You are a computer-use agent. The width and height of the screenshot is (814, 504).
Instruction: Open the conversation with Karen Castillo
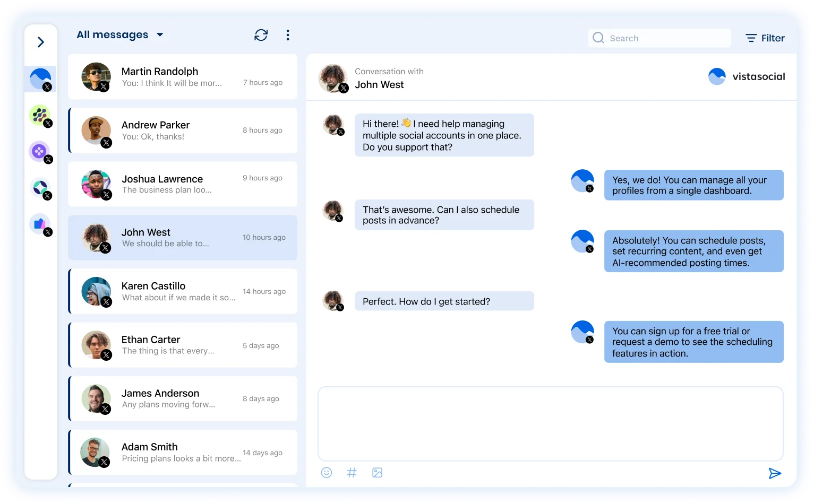[183, 291]
